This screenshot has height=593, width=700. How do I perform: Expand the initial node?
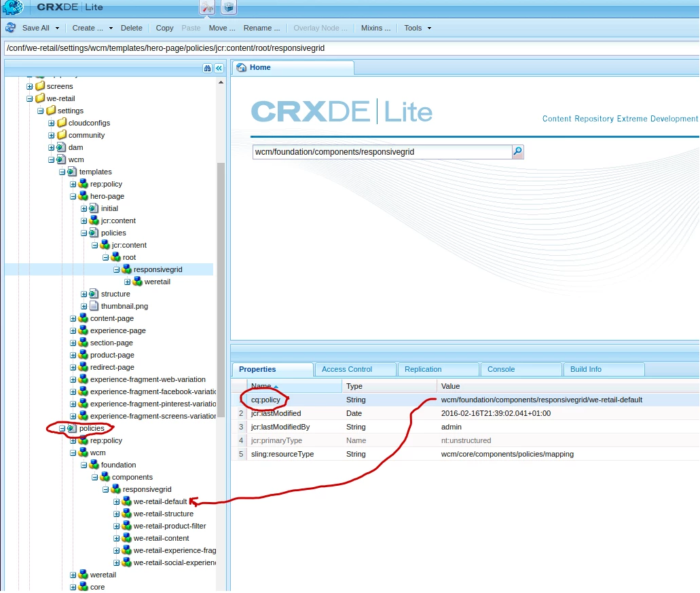coord(84,209)
